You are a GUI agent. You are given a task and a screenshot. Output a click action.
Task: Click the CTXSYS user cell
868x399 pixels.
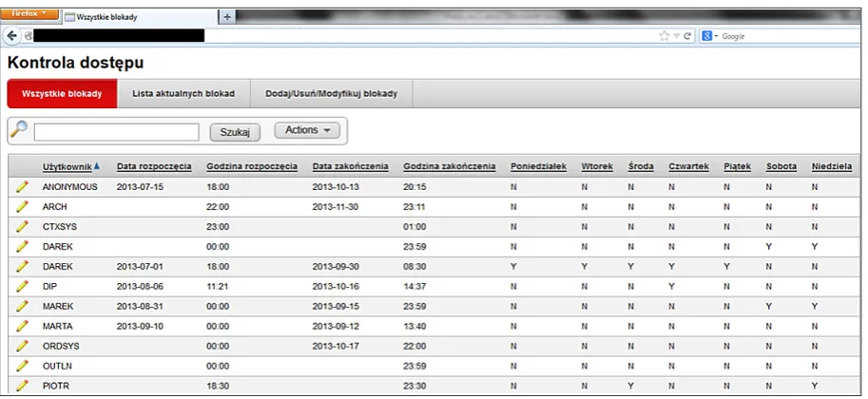60,227
